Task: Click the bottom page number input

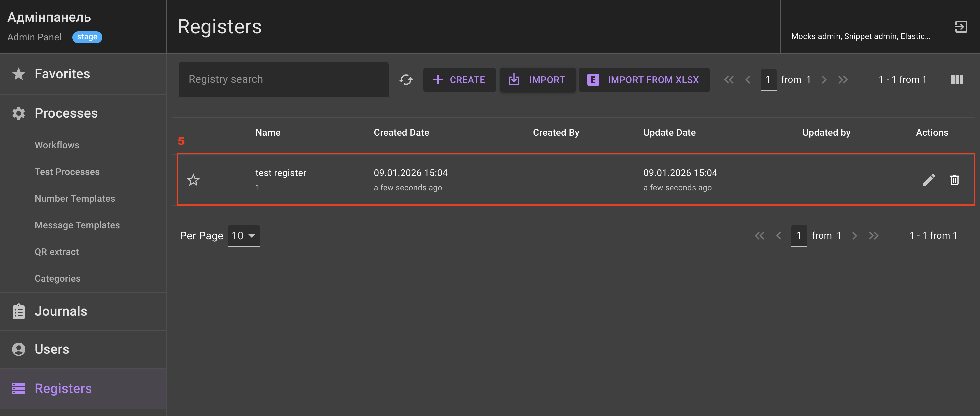Action: pyautogui.click(x=799, y=236)
